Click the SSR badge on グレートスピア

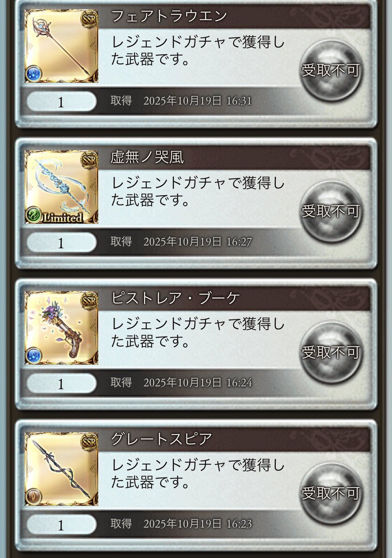click(x=89, y=442)
